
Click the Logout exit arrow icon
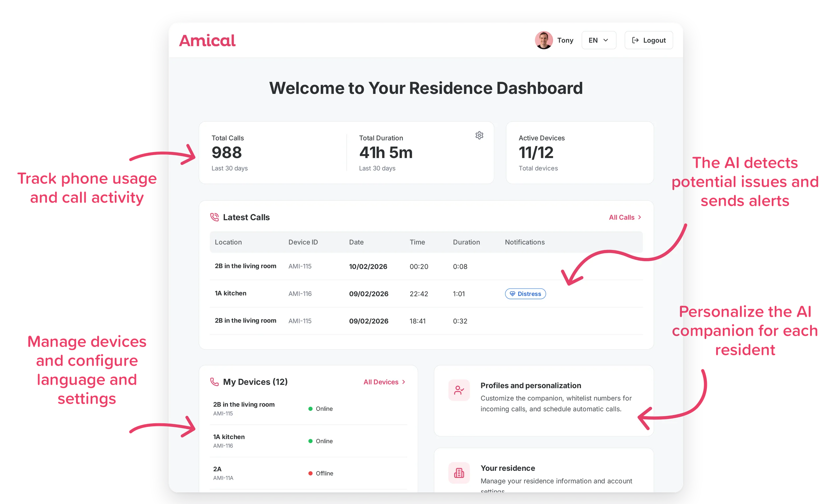(x=635, y=40)
